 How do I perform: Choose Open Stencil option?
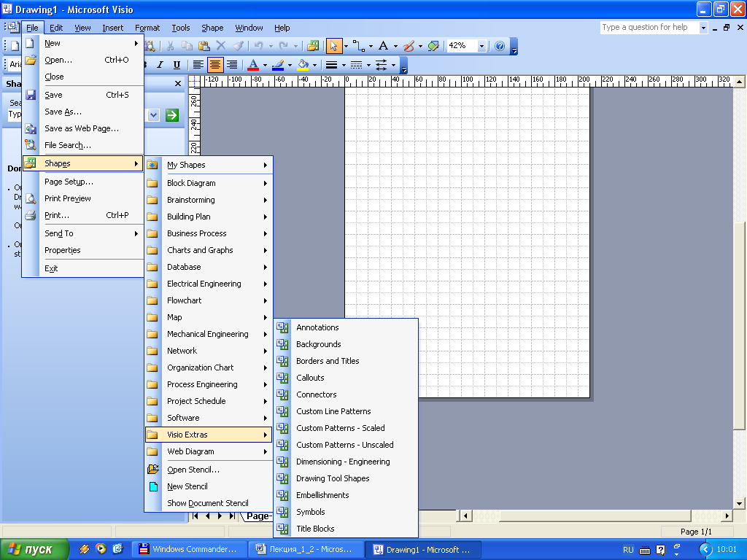pyautogui.click(x=209, y=470)
